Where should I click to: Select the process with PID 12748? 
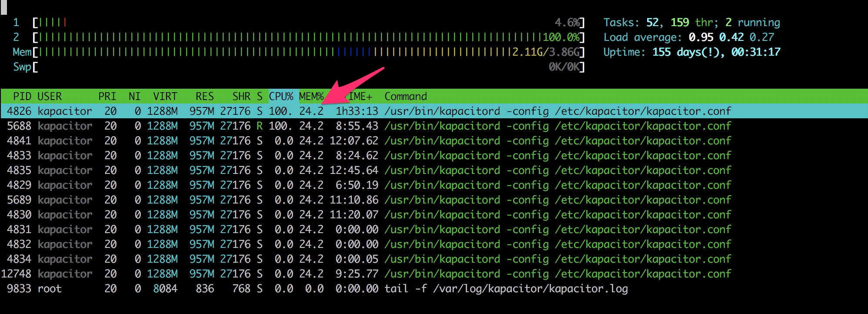click(434, 274)
